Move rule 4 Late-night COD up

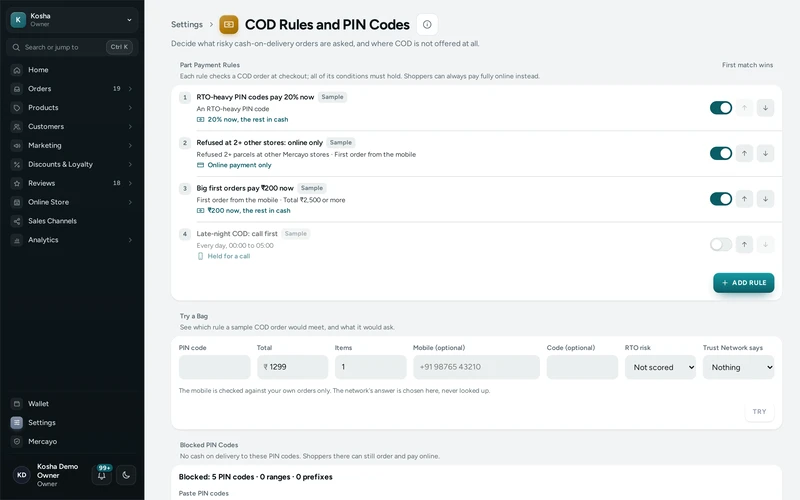[744, 244]
